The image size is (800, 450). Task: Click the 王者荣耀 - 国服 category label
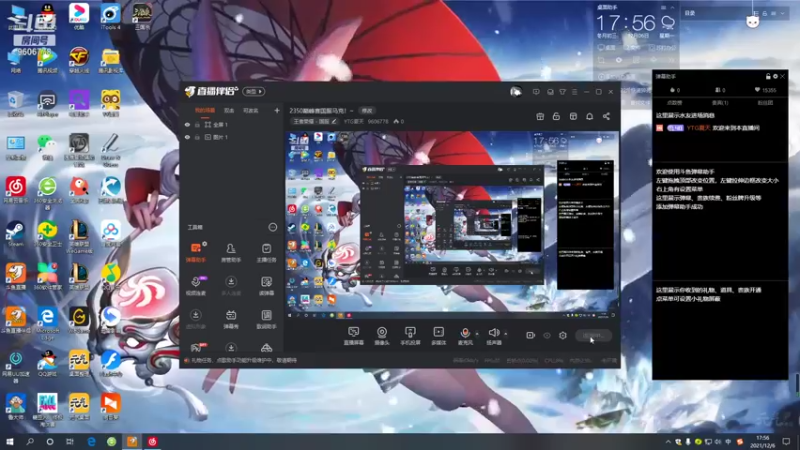click(x=311, y=121)
